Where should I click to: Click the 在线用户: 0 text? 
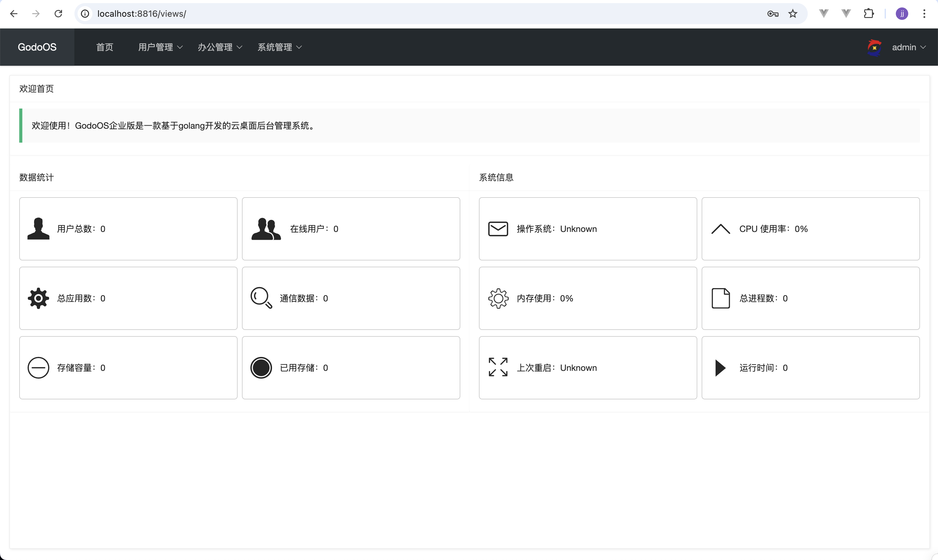point(314,229)
